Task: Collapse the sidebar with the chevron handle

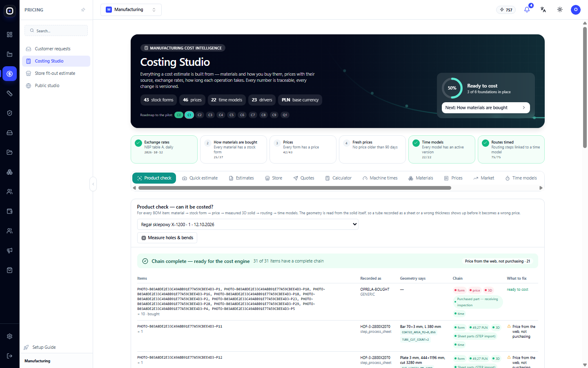Action: (x=93, y=184)
